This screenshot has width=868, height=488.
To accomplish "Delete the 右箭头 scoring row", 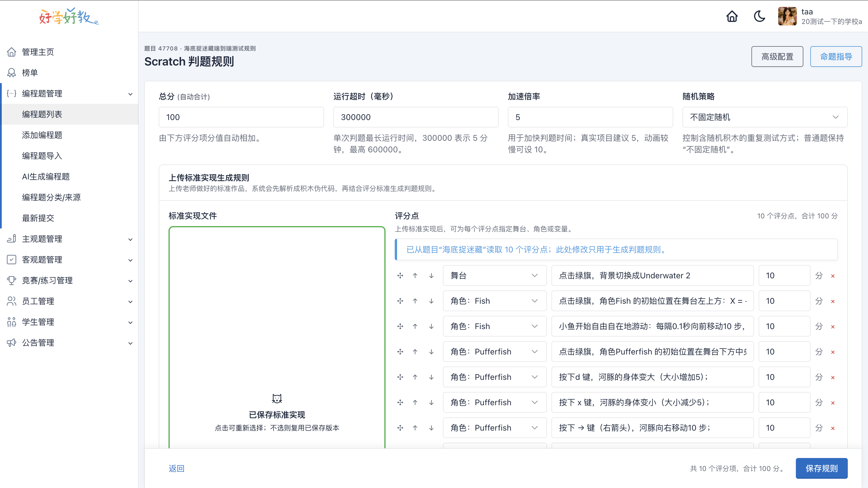I will click(833, 428).
